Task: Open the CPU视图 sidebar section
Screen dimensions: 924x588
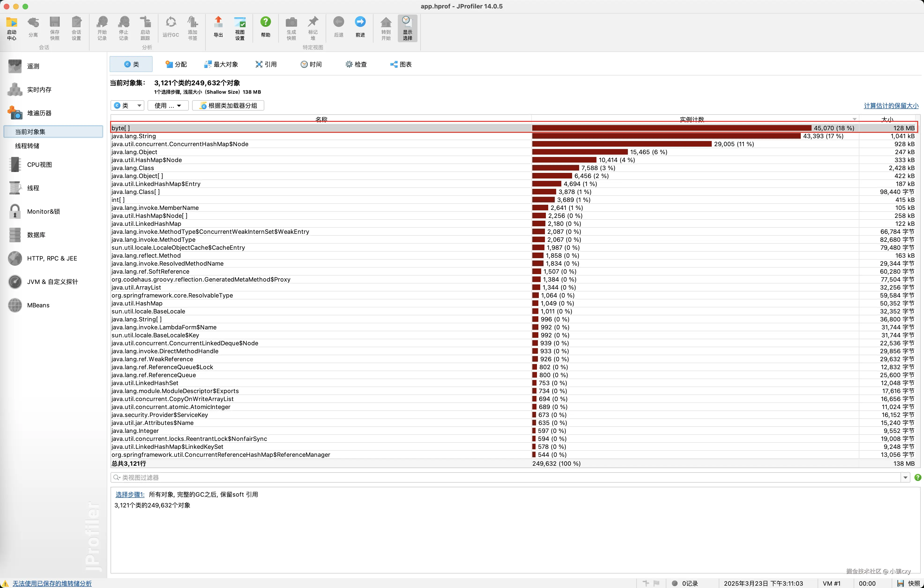Action: pos(39,165)
